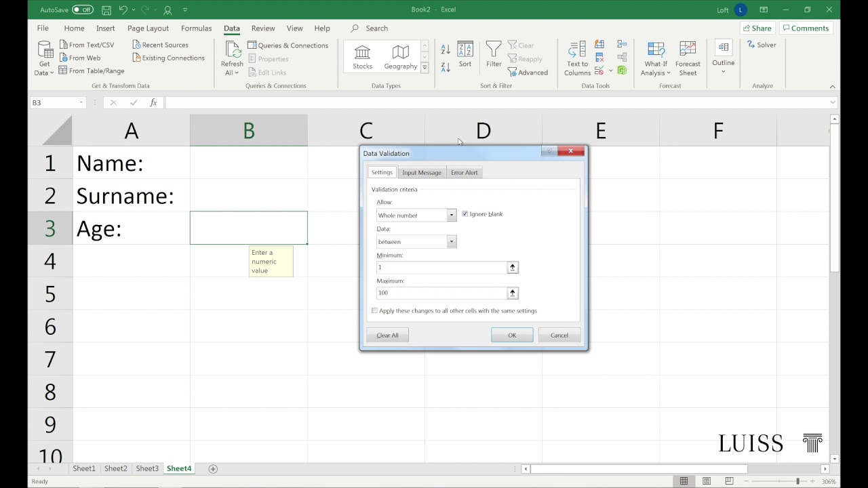The image size is (868, 488).
Task: Select the Stocks data type
Action: 362,58
